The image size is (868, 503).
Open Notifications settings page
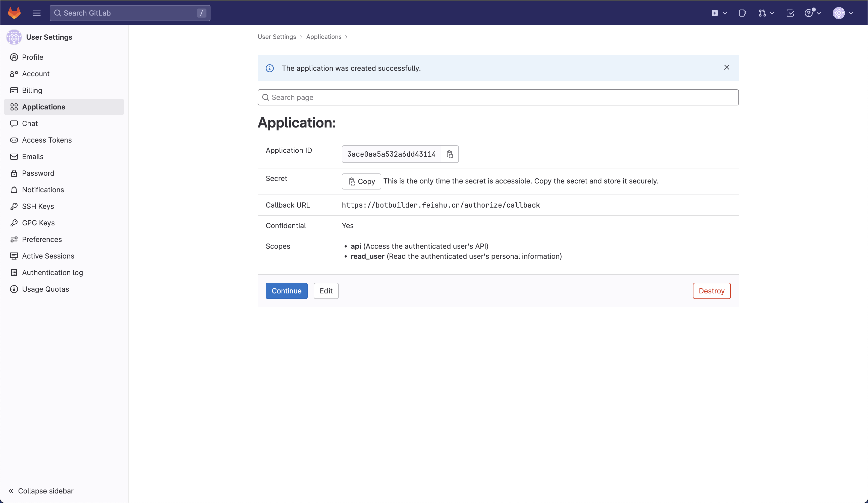click(43, 190)
